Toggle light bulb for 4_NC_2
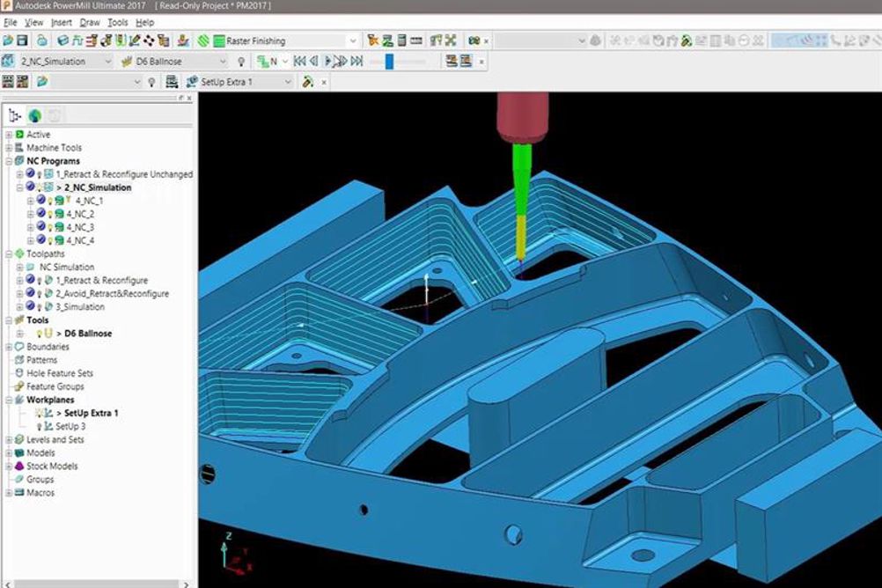Image resolution: width=882 pixels, height=588 pixels. click(49, 215)
